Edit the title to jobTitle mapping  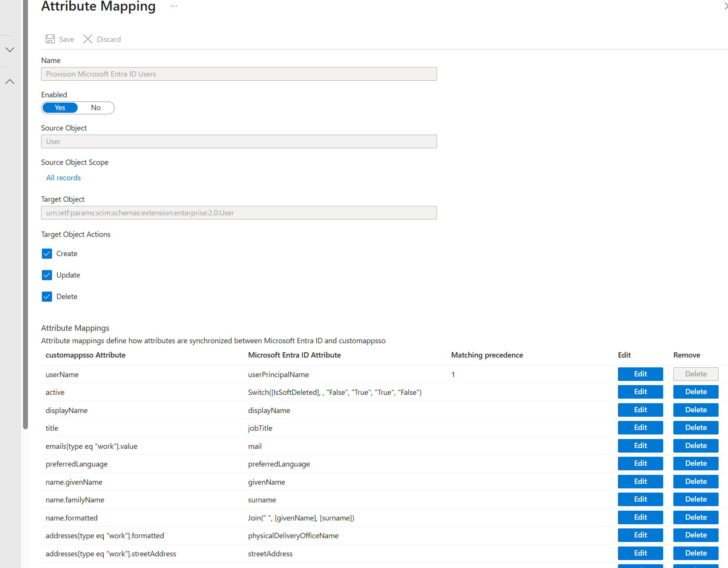tap(641, 428)
